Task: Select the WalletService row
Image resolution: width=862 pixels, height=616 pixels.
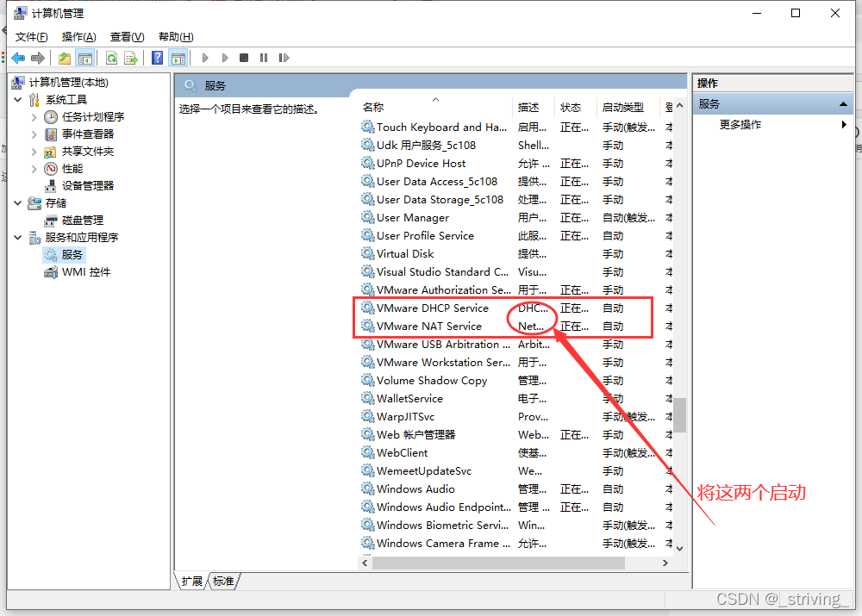Action: tap(516, 399)
